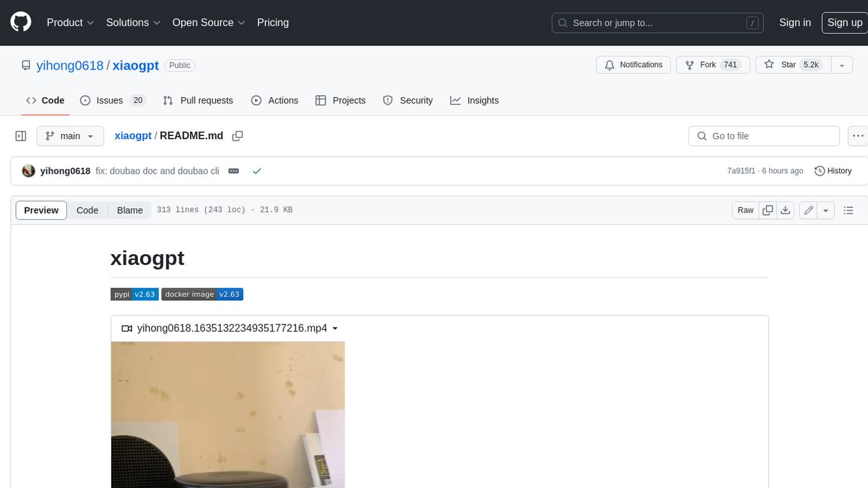Click the Sign up button
Viewport: 868px width, 488px height.
click(x=844, y=22)
